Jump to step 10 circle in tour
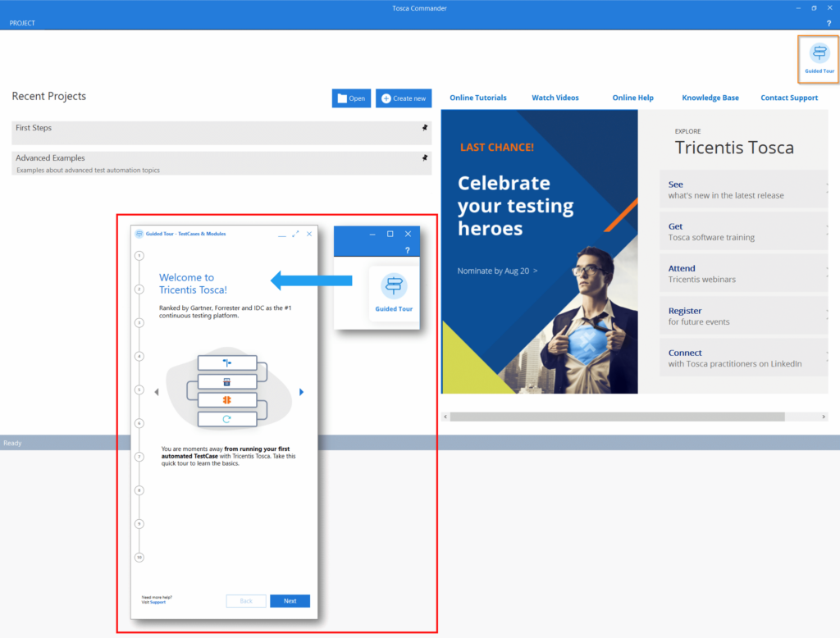 click(x=139, y=558)
